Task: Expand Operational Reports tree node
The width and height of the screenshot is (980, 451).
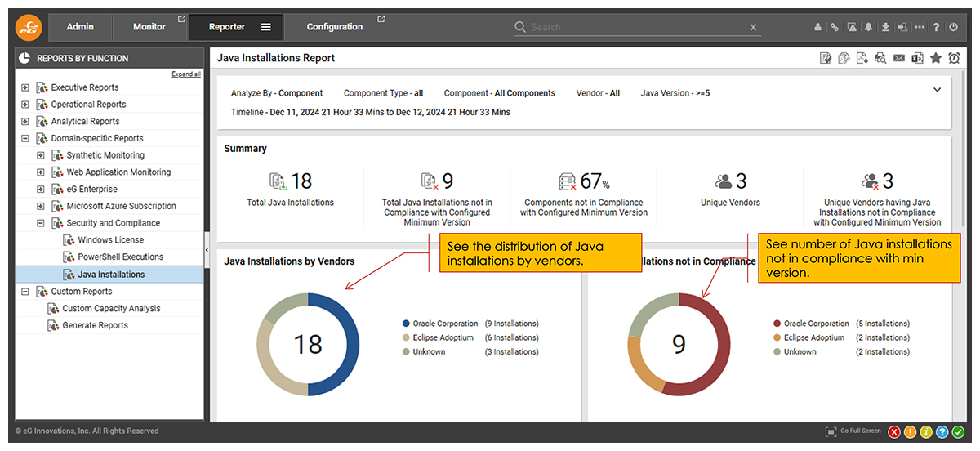Action: click(25, 105)
